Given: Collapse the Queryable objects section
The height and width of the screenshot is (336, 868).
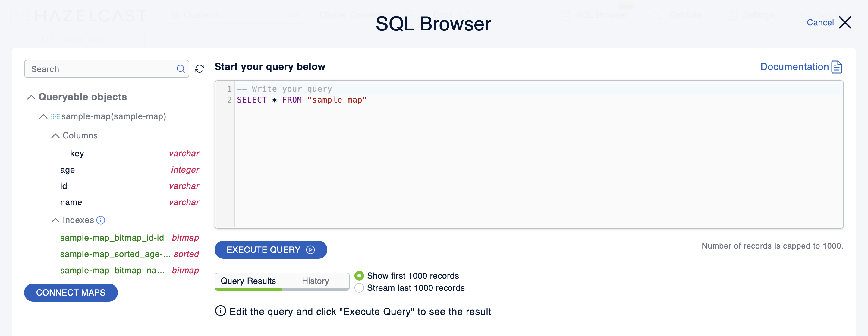Looking at the screenshot, I should pos(32,97).
